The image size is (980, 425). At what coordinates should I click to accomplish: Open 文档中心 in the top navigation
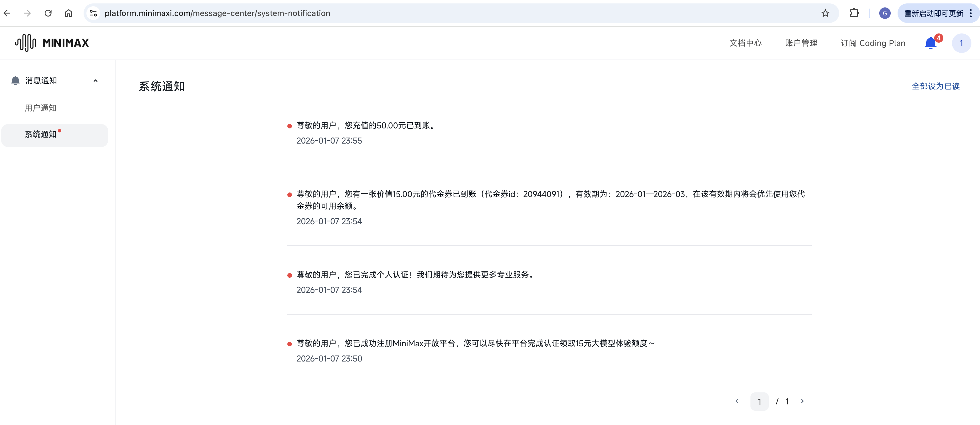(745, 43)
